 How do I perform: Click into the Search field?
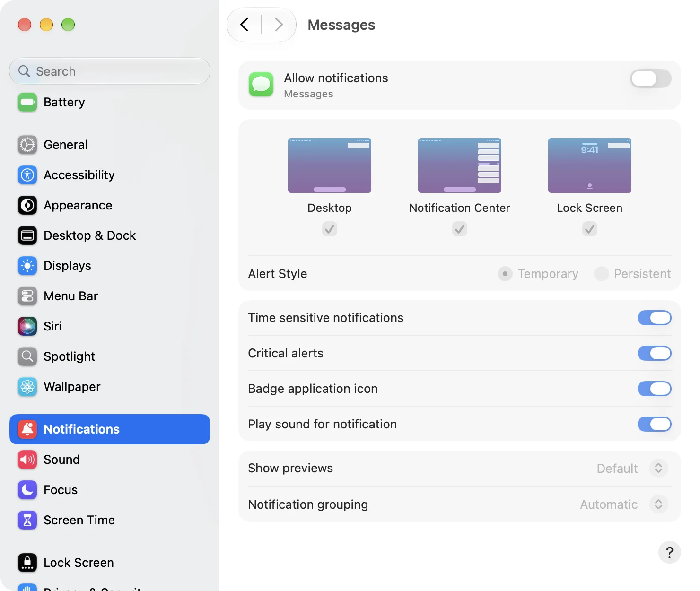(x=110, y=71)
